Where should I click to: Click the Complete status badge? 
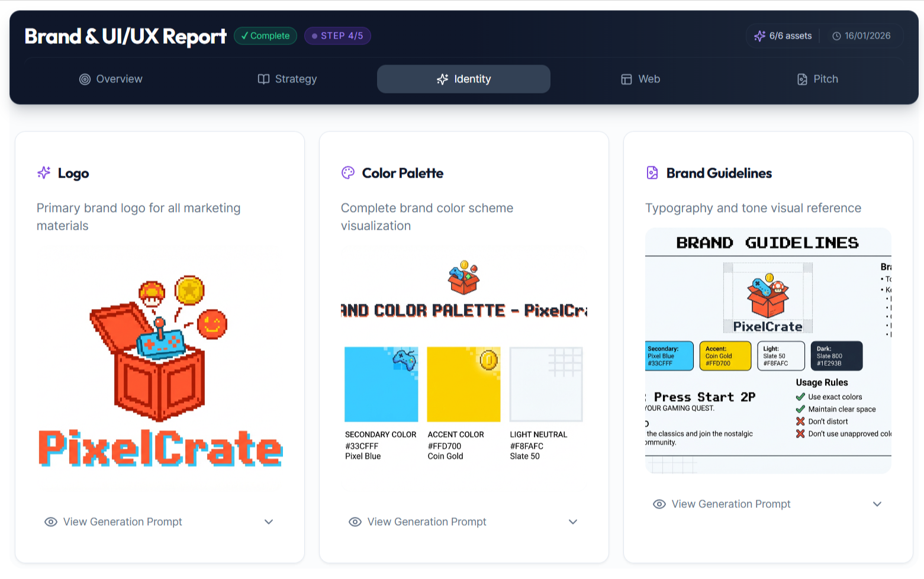pos(265,36)
